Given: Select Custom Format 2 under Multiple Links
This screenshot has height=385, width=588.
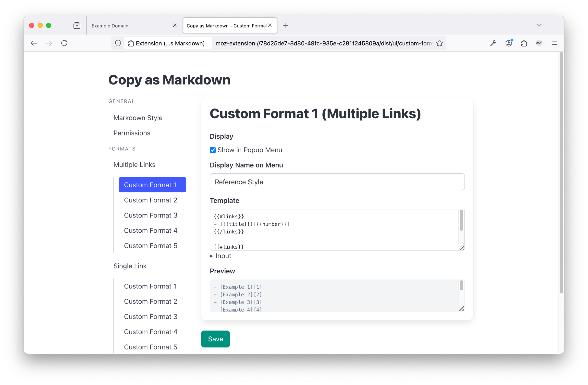Looking at the screenshot, I should (x=150, y=200).
